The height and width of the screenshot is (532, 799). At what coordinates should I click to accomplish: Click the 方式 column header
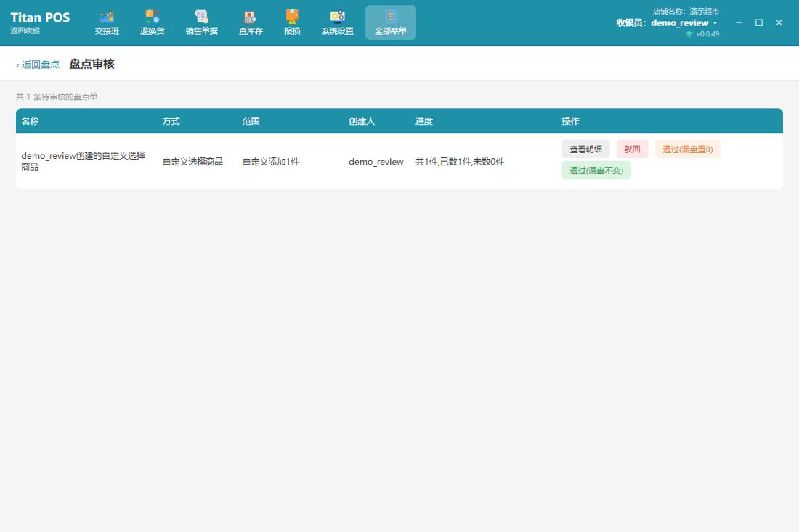(171, 121)
